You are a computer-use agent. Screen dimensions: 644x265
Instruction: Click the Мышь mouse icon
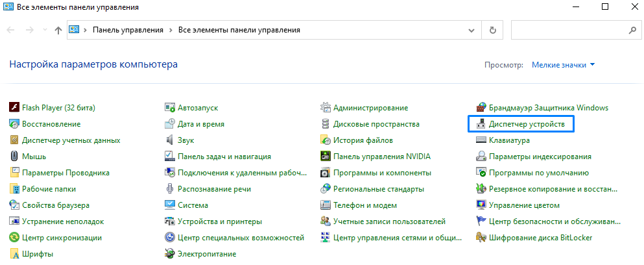tap(14, 157)
